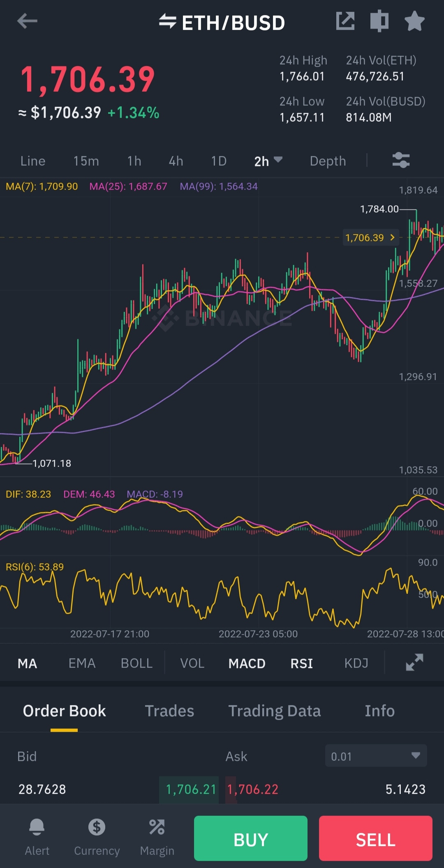The height and width of the screenshot is (868, 444).
Task: Toggle the MA indicator
Action: pyautogui.click(x=28, y=663)
